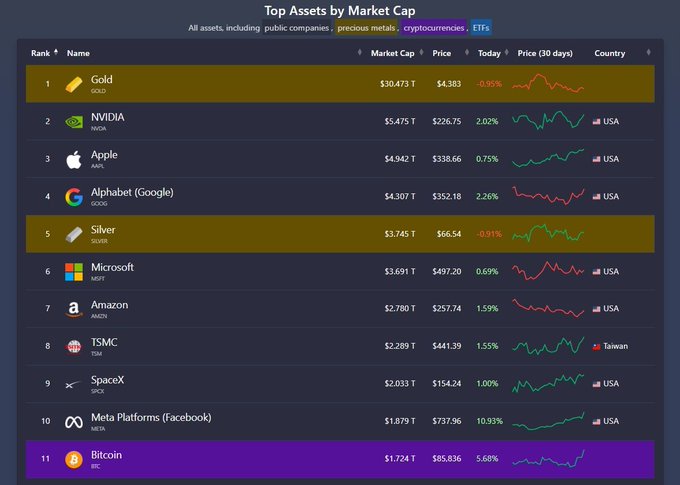The width and height of the screenshot is (680, 485).
Task: Open the cryptocurrencies filter link
Action: (434, 28)
